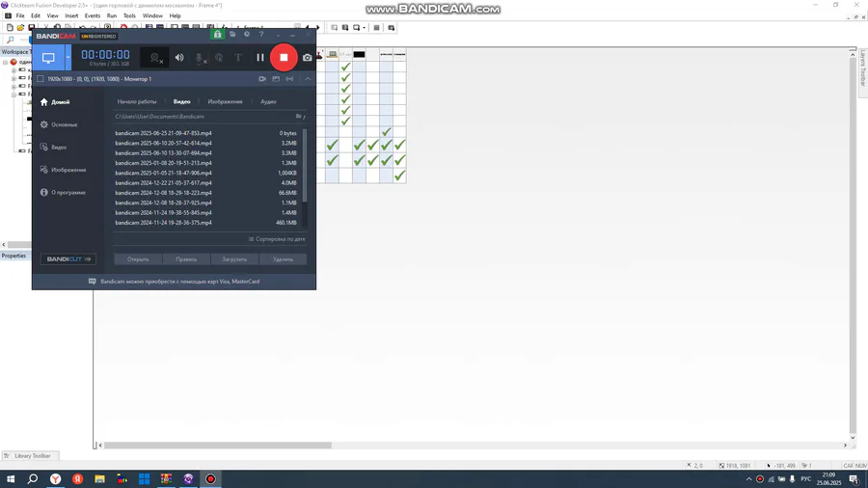Click the image icon on monitor bar
Viewport: 868px width, 488px height.
276,79
